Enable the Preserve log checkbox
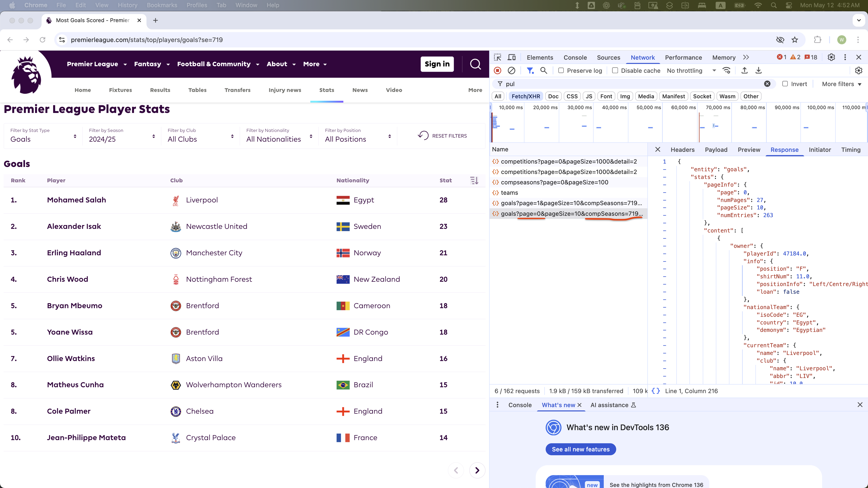Image resolution: width=868 pixels, height=488 pixels. [561, 70]
